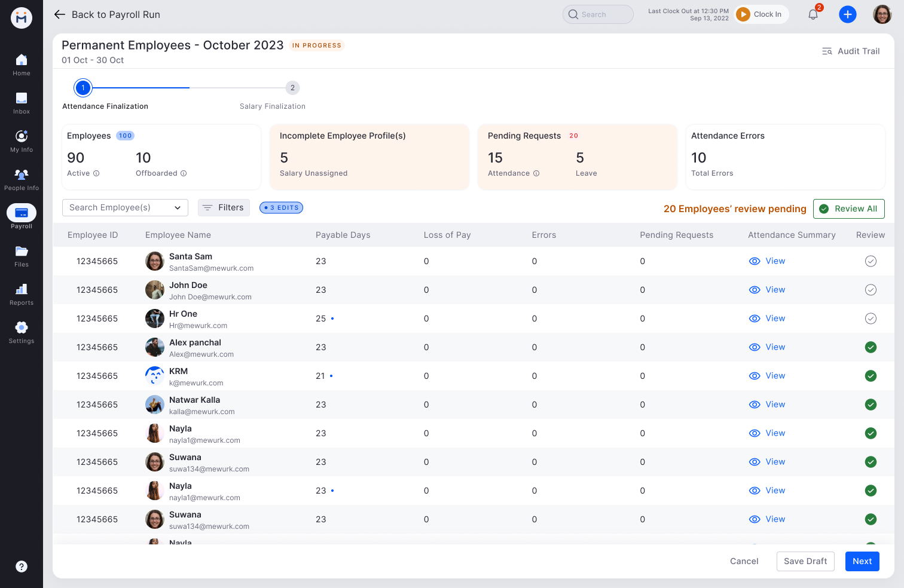This screenshot has width=904, height=588.
Task: Return via Back to Payroll Run
Action: pyautogui.click(x=106, y=14)
